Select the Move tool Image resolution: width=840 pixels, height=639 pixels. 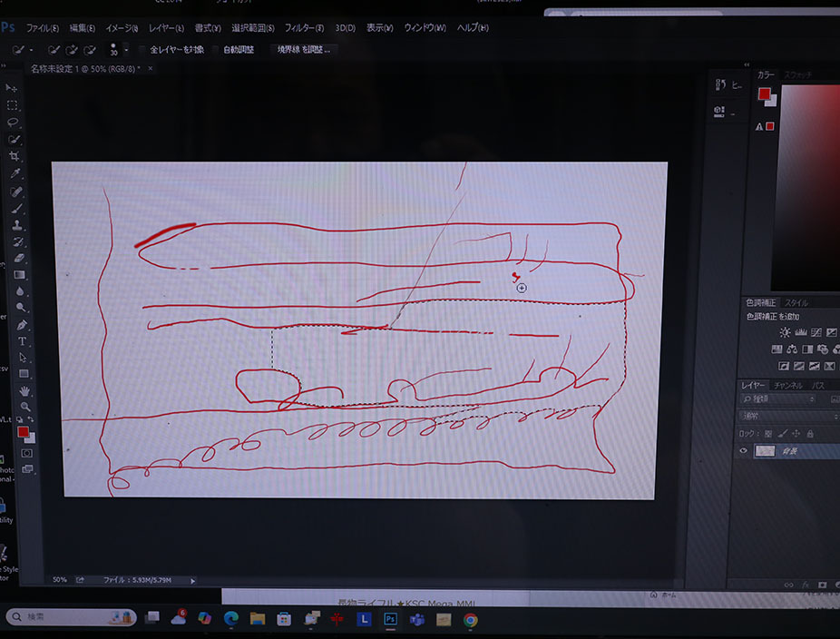coord(11,88)
